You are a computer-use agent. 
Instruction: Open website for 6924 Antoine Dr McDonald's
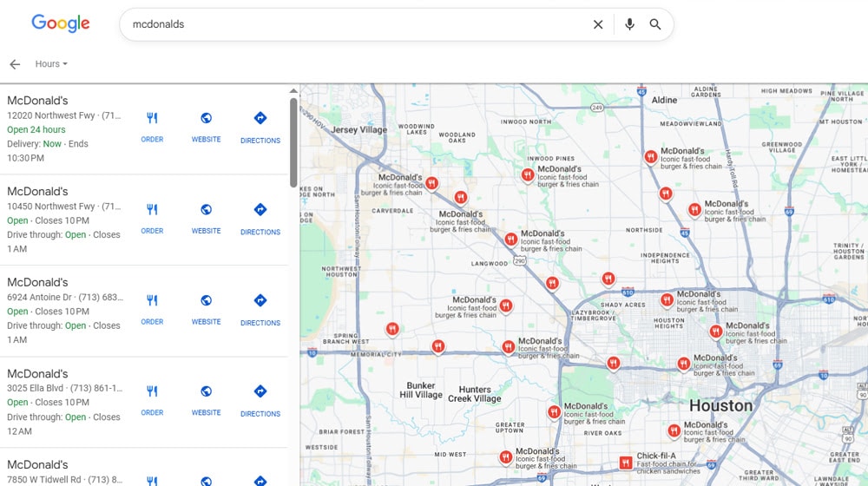click(x=206, y=309)
